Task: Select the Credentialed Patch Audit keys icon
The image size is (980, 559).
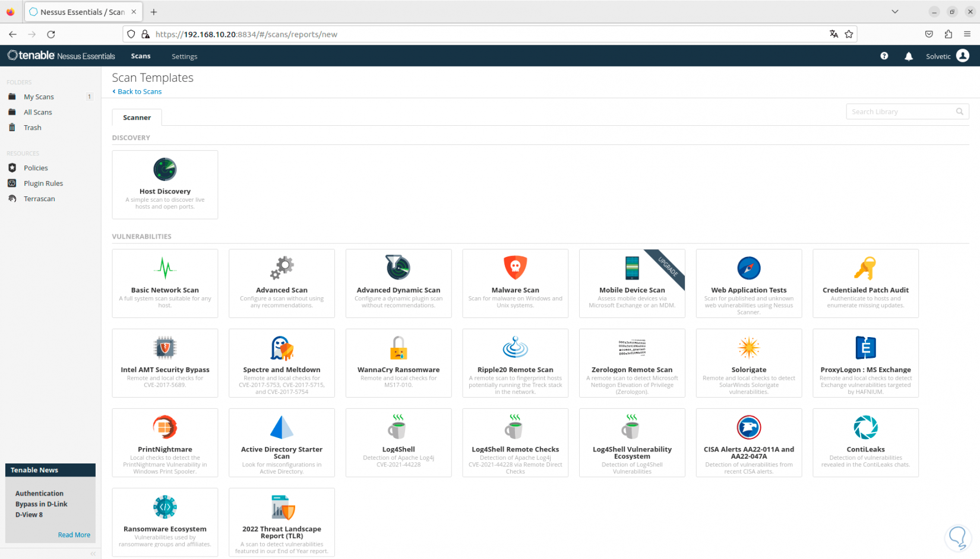Action: point(865,268)
